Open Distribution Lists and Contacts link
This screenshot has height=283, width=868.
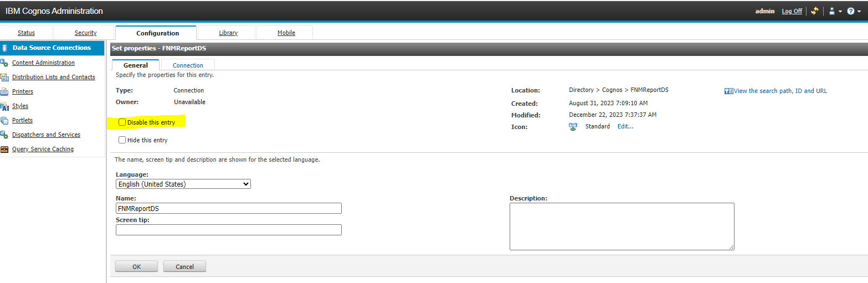(x=54, y=77)
